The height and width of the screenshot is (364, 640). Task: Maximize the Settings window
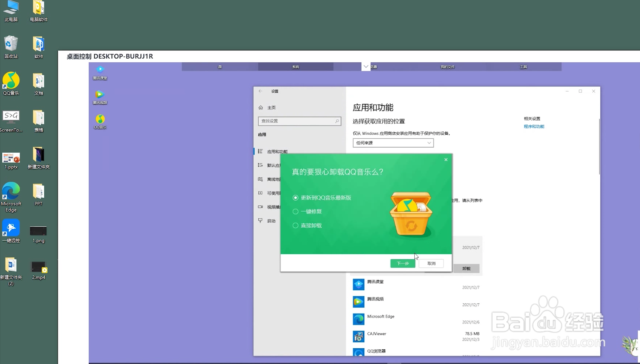coord(580,91)
